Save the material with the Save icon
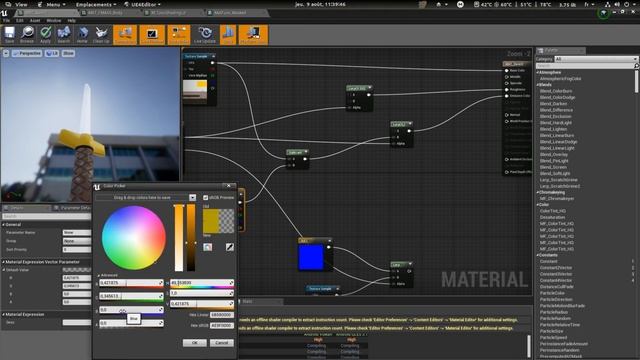Image resolution: width=640 pixels, height=360 pixels. click(9, 35)
